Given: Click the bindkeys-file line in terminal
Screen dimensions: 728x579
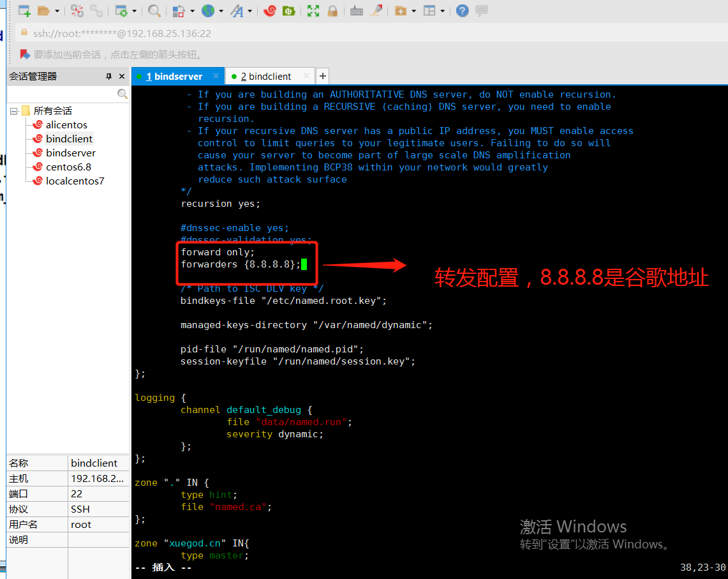Looking at the screenshot, I should (283, 301).
